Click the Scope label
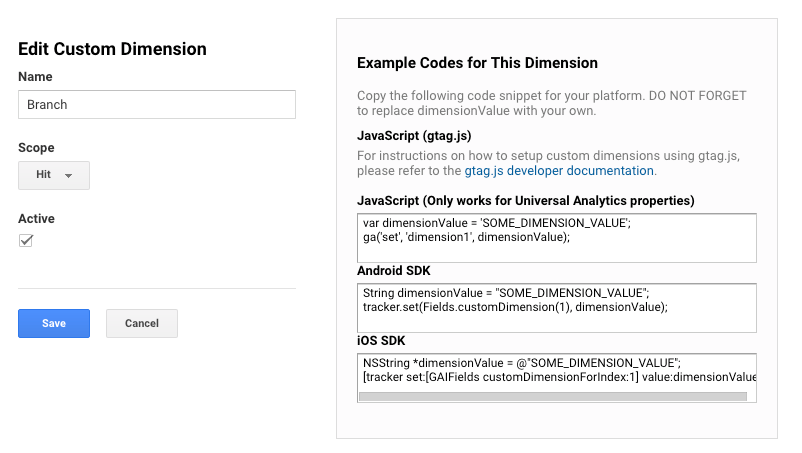The height and width of the screenshot is (453, 802). coord(36,148)
